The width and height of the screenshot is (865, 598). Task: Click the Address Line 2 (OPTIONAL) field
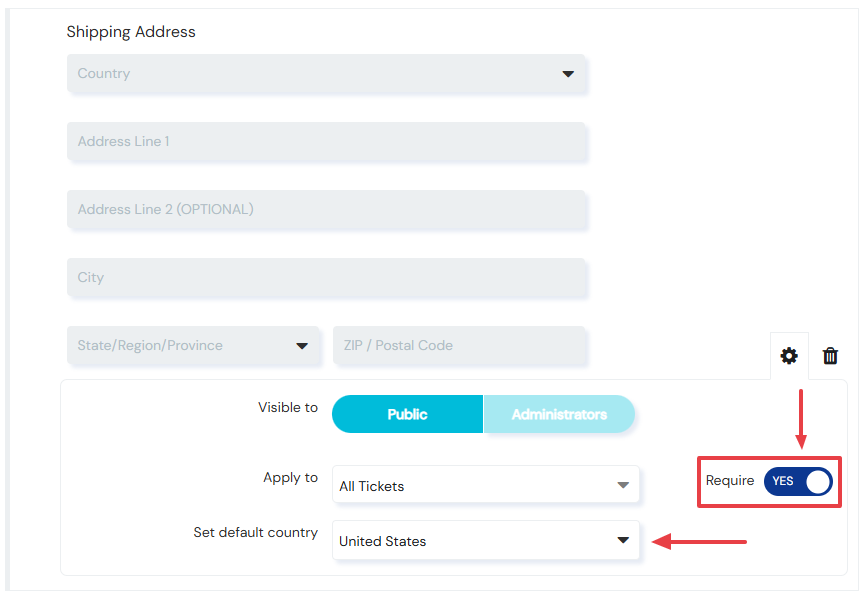[x=326, y=210]
